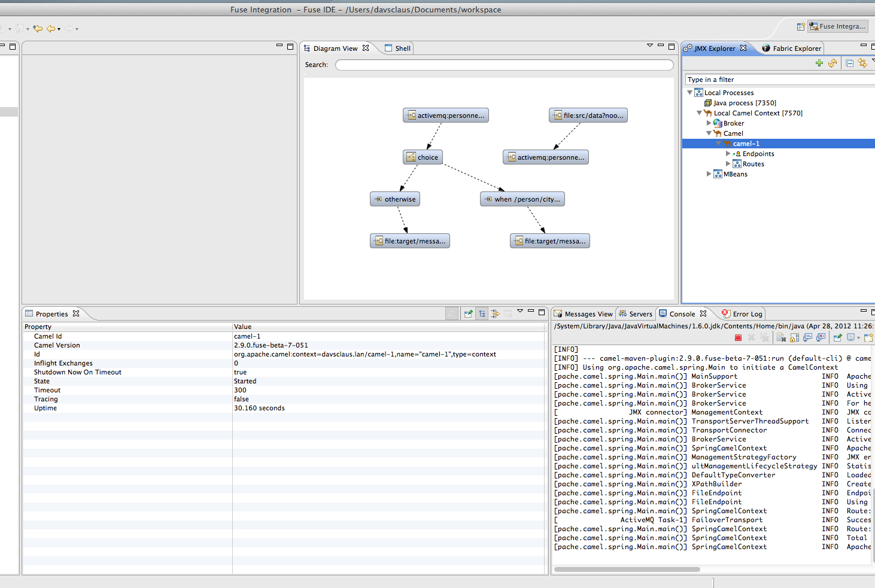Image resolution: width=875 pixels, height=588 pixels.
Task: Click the Open Perspective icon
Action: 801,26
